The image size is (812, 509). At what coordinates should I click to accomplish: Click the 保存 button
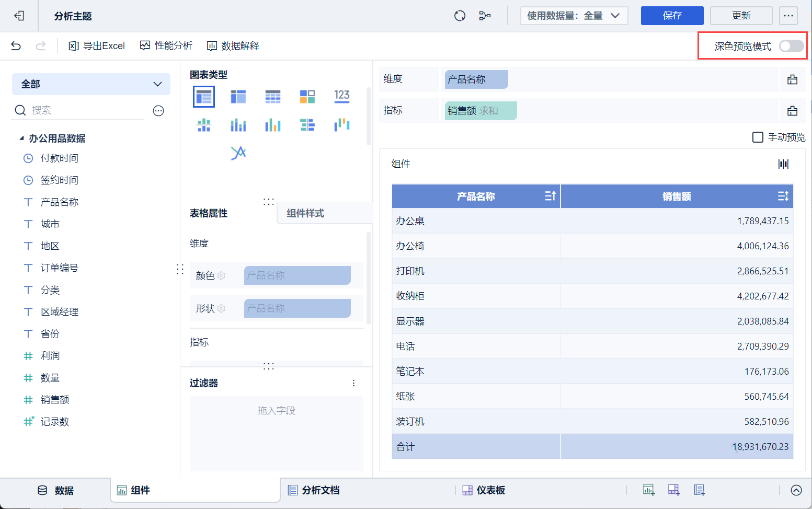coord(672,16)
